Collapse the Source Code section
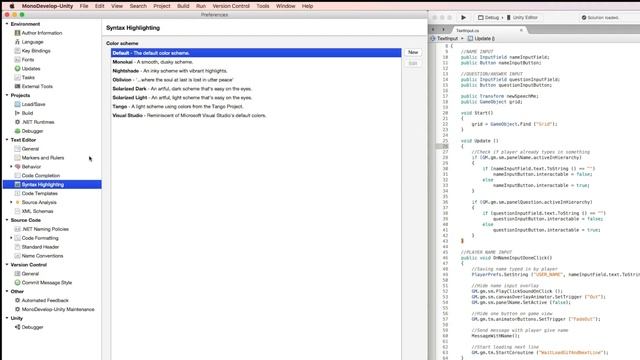 click(x=7, y=220)
